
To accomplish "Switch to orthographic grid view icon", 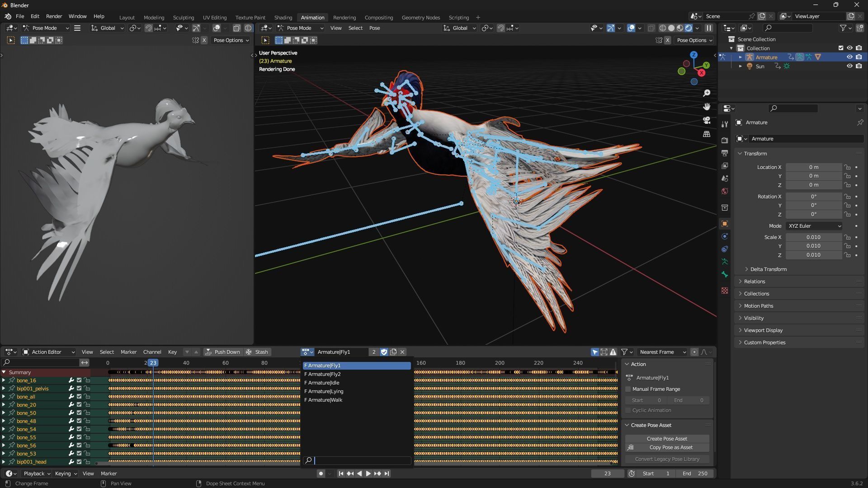I will point(707,134).
